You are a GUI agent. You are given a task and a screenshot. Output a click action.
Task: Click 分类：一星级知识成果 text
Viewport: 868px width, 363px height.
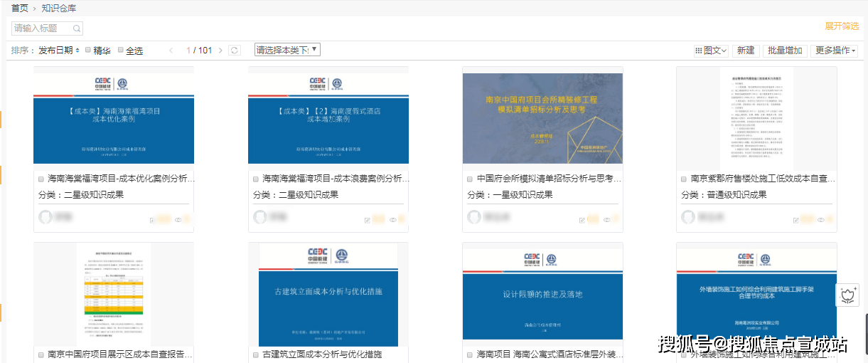coord(510,195)
